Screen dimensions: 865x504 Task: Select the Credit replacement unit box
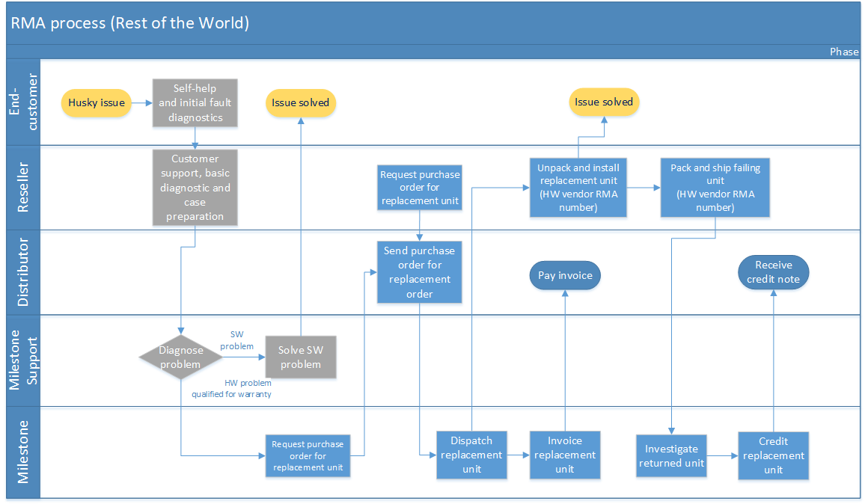coord(773,455)
